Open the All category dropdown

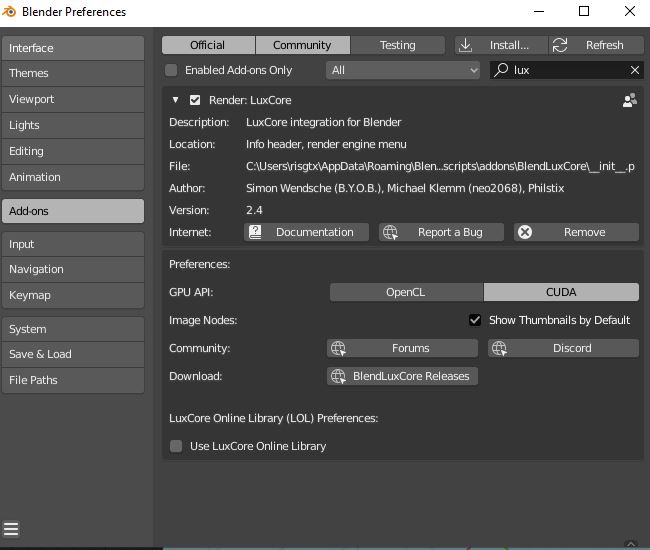coord(404,70)
